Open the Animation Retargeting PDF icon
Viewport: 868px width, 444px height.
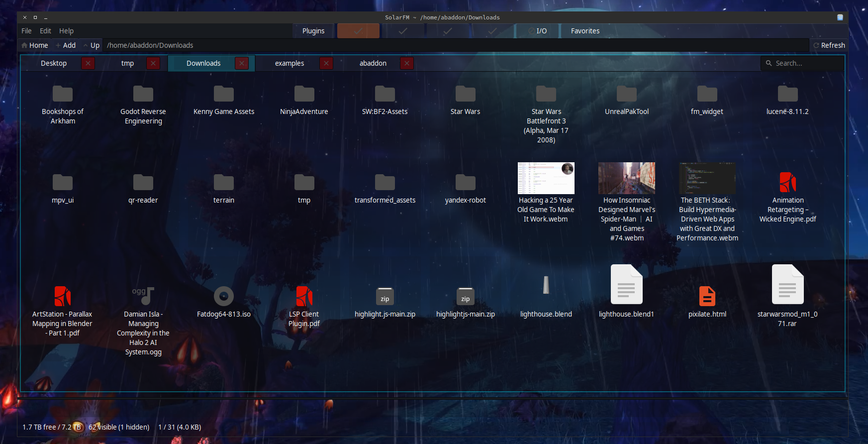787,182
